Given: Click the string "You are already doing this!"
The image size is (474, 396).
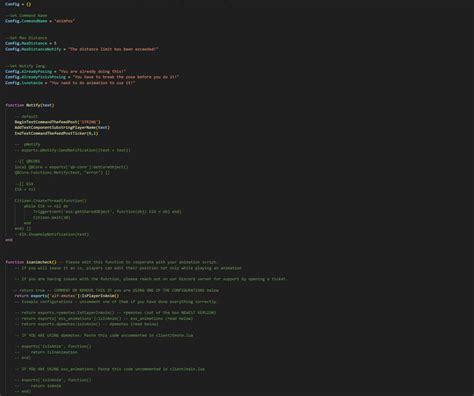Looking at the screenshot, I should [92, 71].
